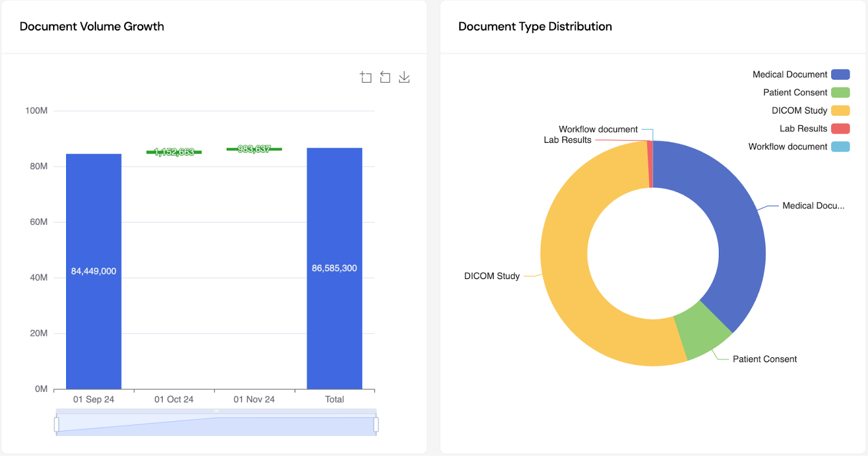Click the Total bar showing 86,585,300
868x456 pixels.
pos(335,269)
